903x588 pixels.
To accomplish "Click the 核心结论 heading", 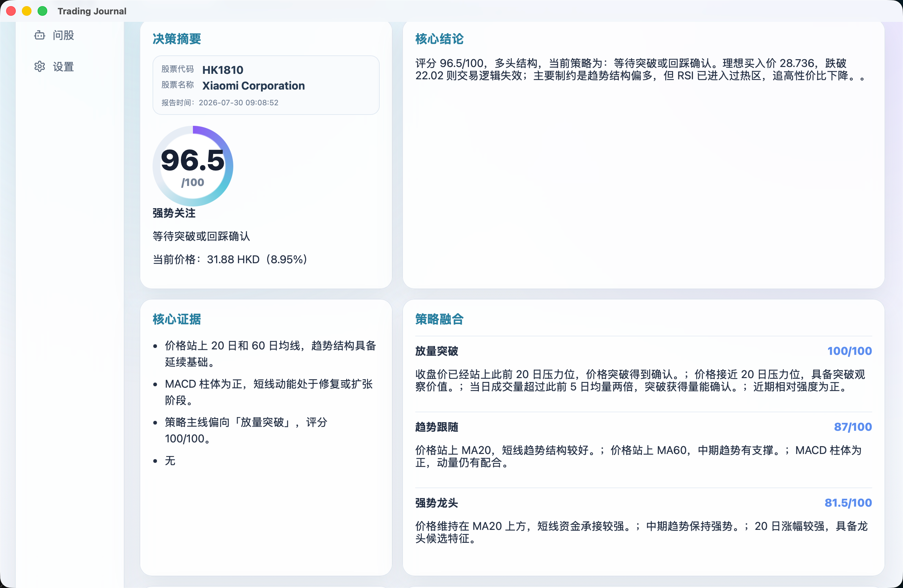I will point(440,39).
